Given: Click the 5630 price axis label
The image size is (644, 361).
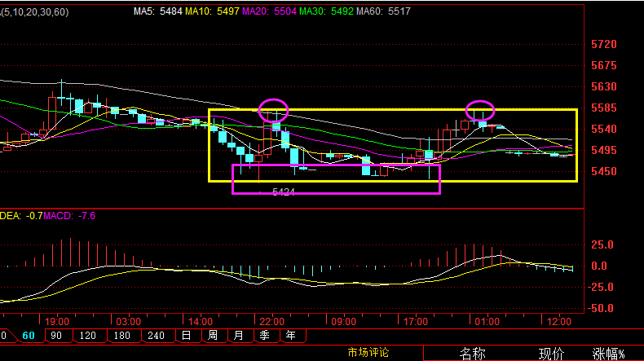Looking at the screenshot, I should [x=604, y=86].
